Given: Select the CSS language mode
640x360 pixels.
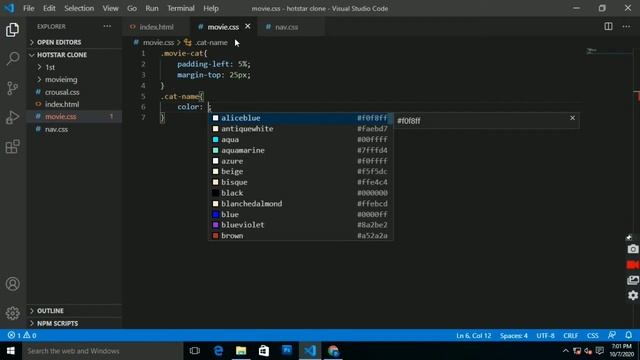Looking at the screenshot, I should [593, 336].
